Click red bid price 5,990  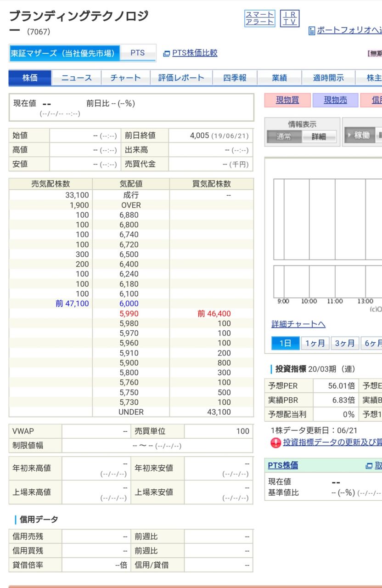[x=129, y=314]
